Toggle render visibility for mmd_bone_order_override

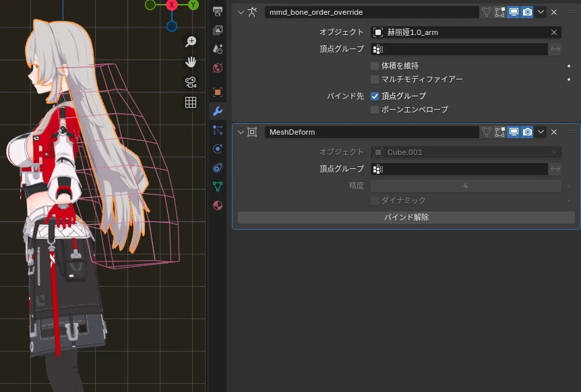(x=527, y=12)
